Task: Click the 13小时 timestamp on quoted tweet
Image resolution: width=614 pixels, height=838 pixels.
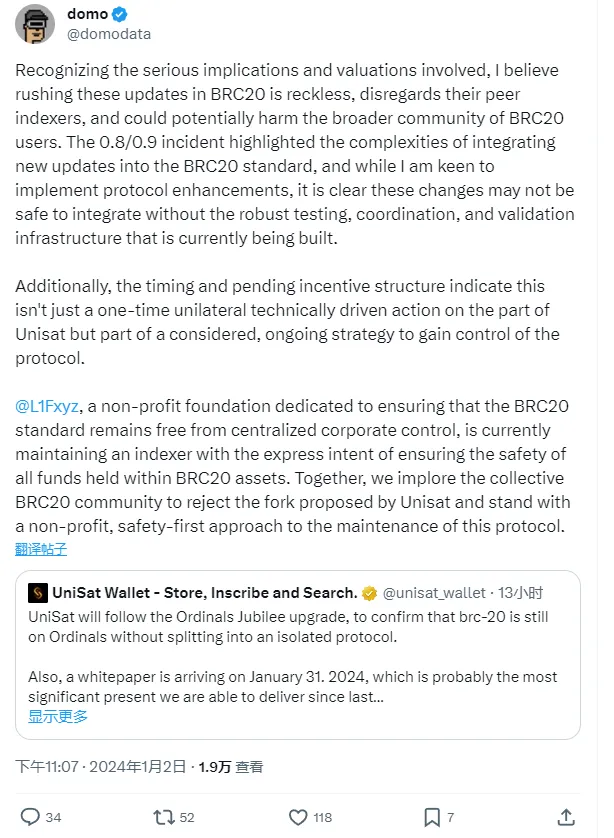Action: click(x=522, y=593)
